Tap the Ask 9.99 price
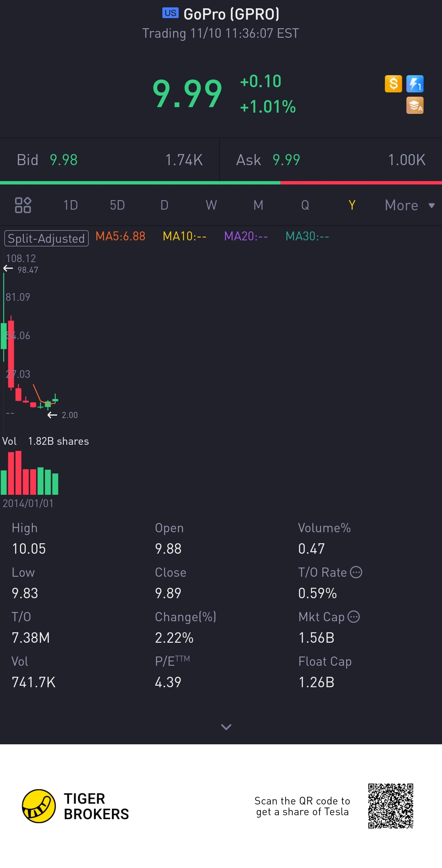The image size is (442, 868). click(286, 160)
